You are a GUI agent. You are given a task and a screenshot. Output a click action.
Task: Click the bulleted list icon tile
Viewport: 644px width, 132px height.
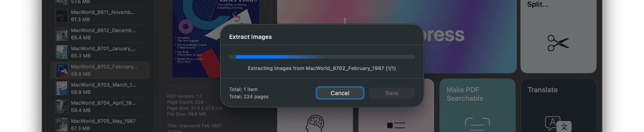(x=396, y=125)
